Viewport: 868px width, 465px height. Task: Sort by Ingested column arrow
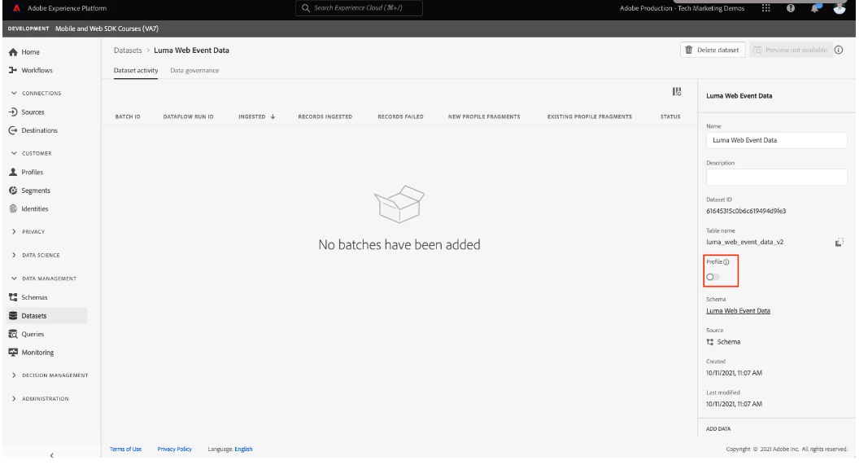273,117
